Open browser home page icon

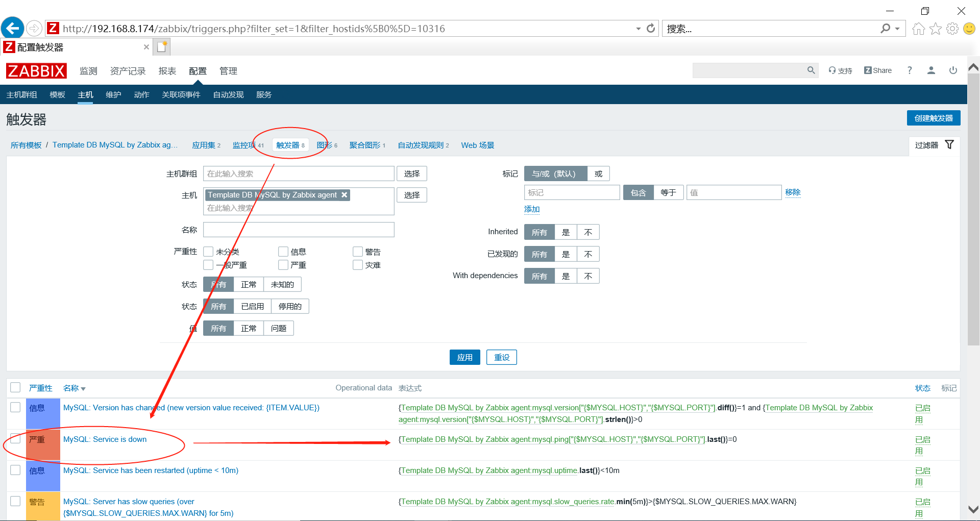[x=918, y=29]
